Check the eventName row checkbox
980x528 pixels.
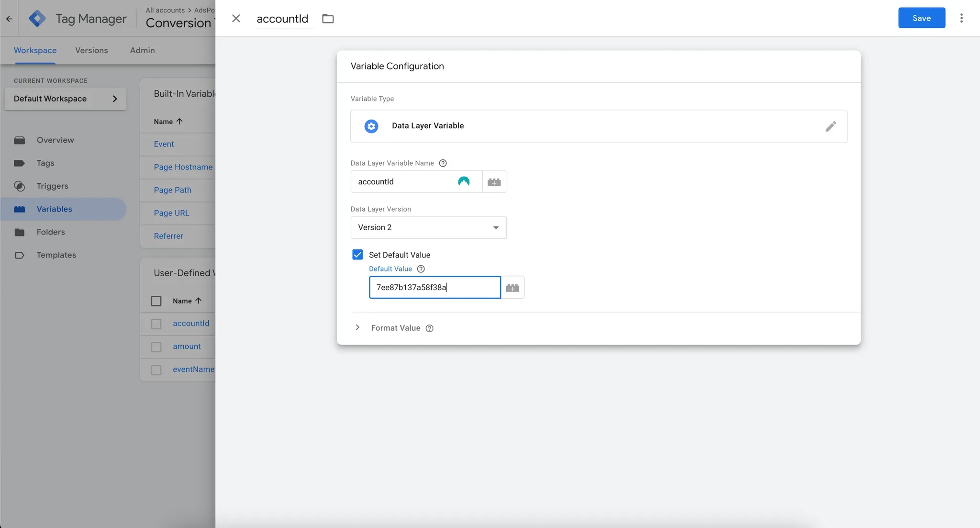[x=156, y=370]
